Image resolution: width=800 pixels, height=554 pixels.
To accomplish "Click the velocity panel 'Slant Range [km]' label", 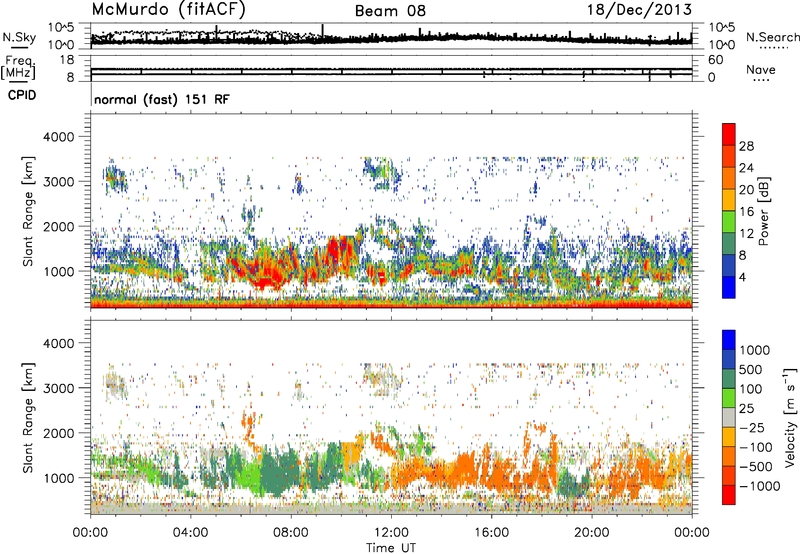I will pyautogui.click(x=28, y=418).
